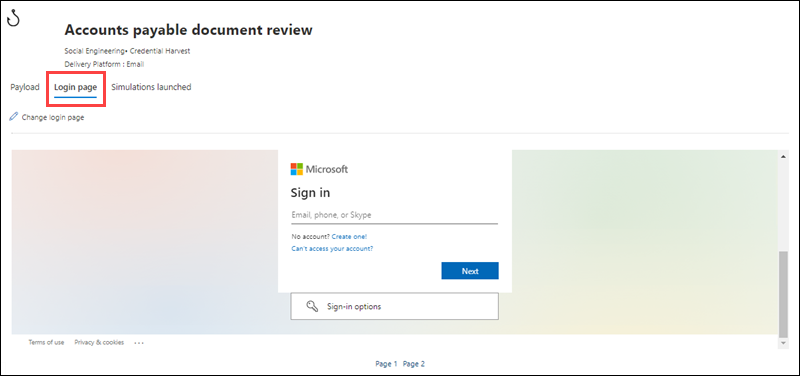
Task: Click the preview scrollbar down arrow
Action: (x=784, y=344)
